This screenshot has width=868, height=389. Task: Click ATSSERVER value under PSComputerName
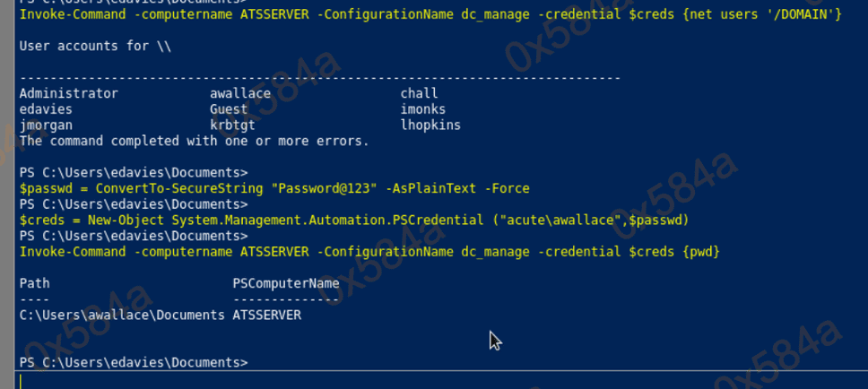(266, 316)
